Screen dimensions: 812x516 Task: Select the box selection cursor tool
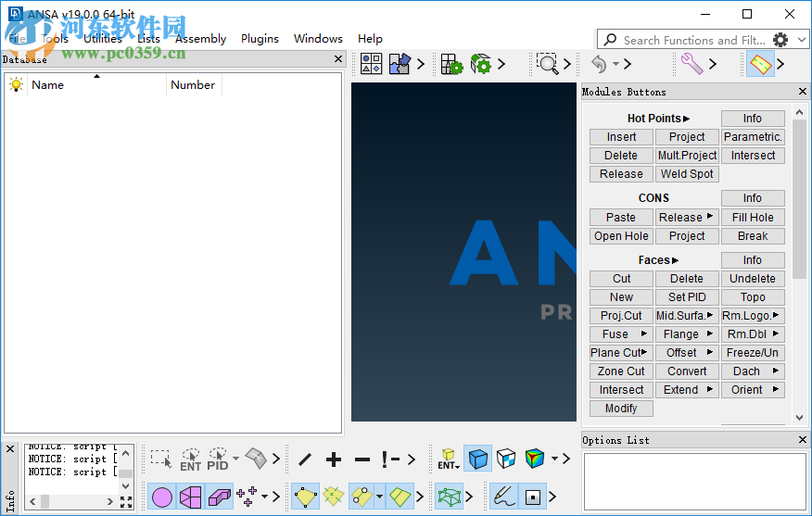tap(161, 459)
